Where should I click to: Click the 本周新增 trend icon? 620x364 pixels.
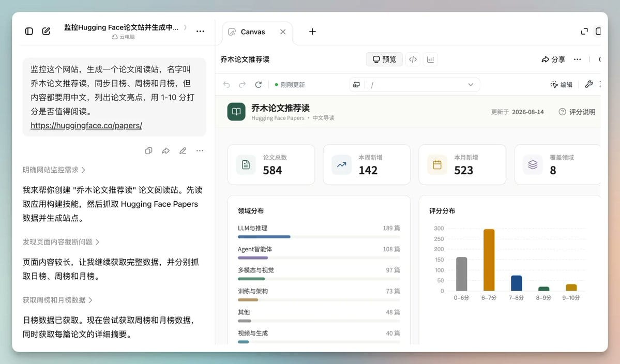pos(341,165)
